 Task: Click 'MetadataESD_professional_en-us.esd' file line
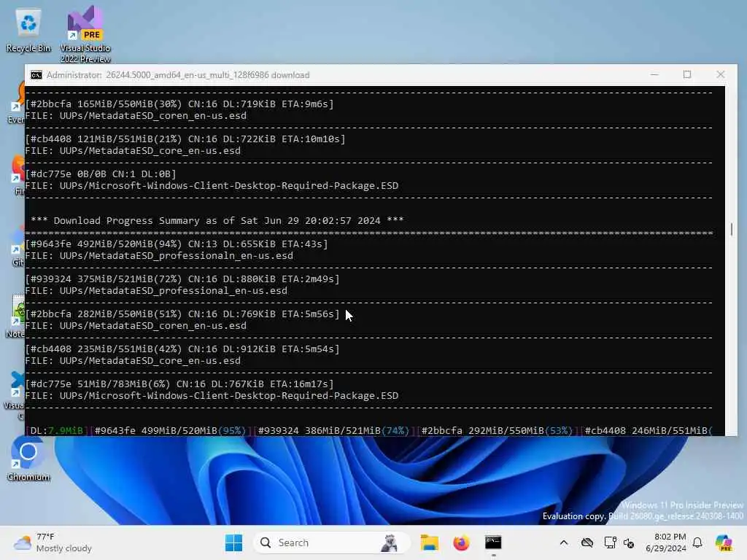coord(156,291)
